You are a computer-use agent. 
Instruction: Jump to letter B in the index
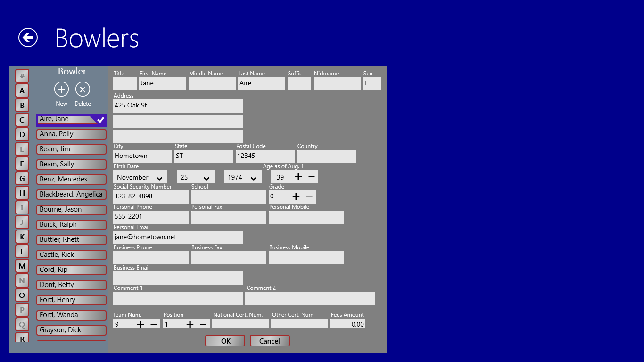tap(22, 105)
